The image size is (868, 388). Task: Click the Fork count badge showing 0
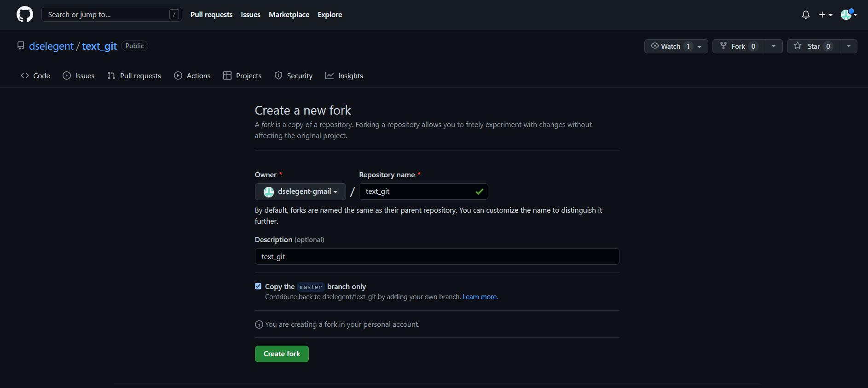point(753,46)
